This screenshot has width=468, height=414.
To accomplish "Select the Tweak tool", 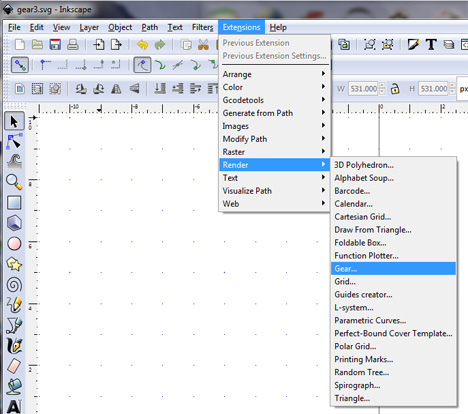I will [x=14, y=161].
